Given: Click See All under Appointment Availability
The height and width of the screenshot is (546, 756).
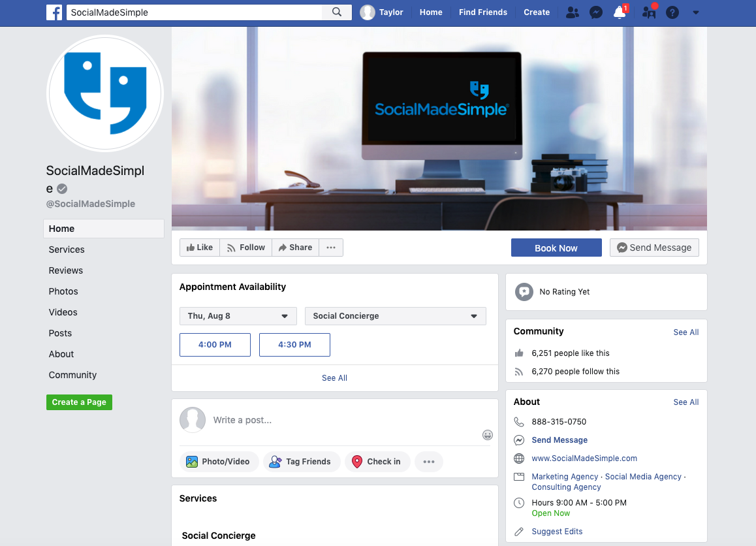Looking at the screenshot, I should click(x=335, y=378).
